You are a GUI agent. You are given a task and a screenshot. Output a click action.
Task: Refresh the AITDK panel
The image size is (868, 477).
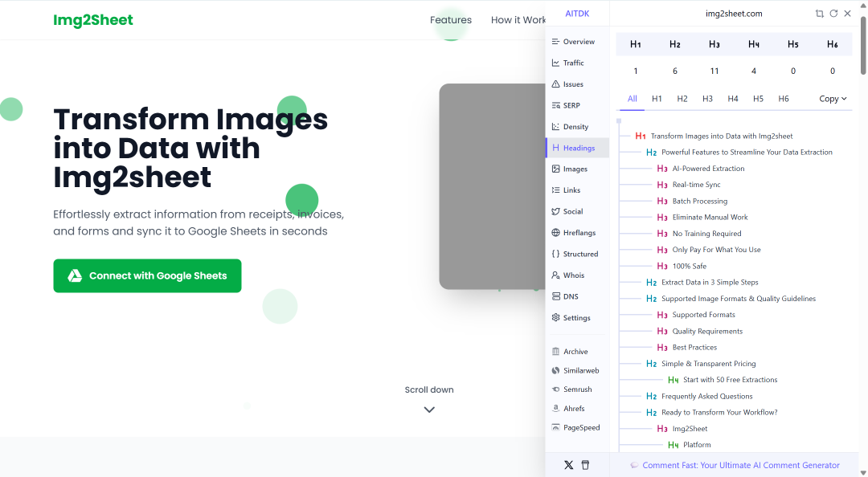click(x=833, y=14)
